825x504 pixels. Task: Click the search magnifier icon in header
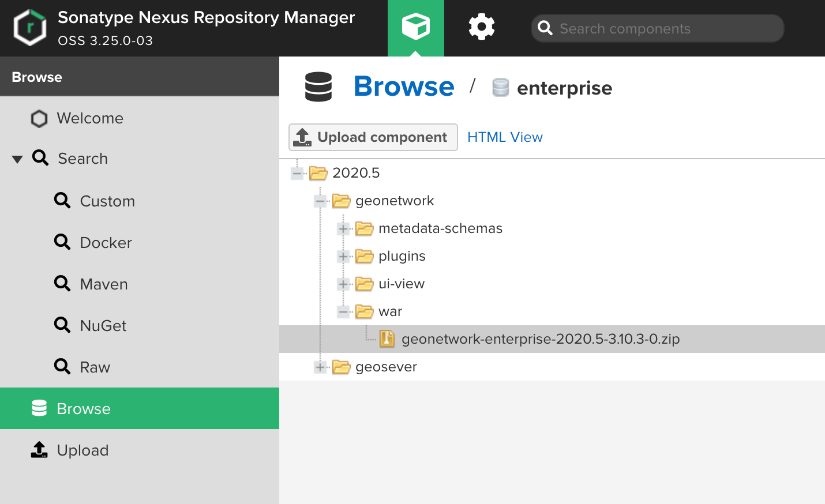tap(545, 28)
